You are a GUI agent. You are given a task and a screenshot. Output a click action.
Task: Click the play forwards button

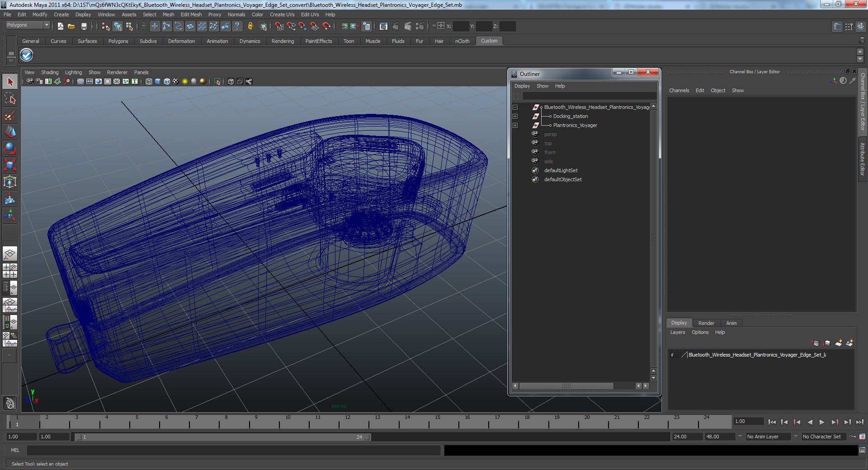click(822, 422)
